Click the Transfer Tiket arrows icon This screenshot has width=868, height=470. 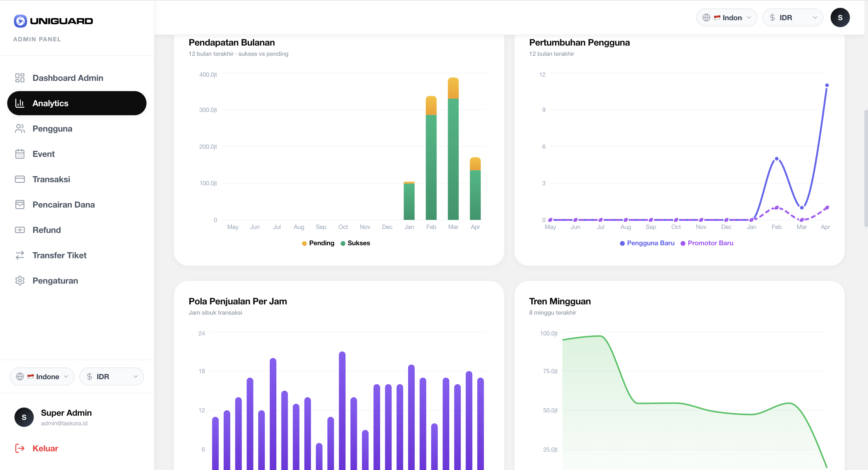[20, 255]
